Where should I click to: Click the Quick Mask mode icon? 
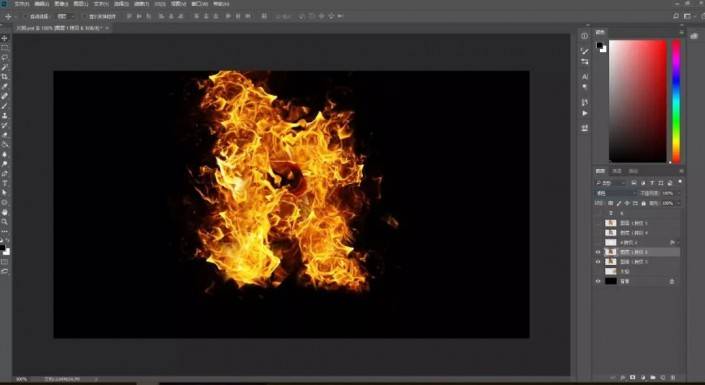(x=5, y=261)
